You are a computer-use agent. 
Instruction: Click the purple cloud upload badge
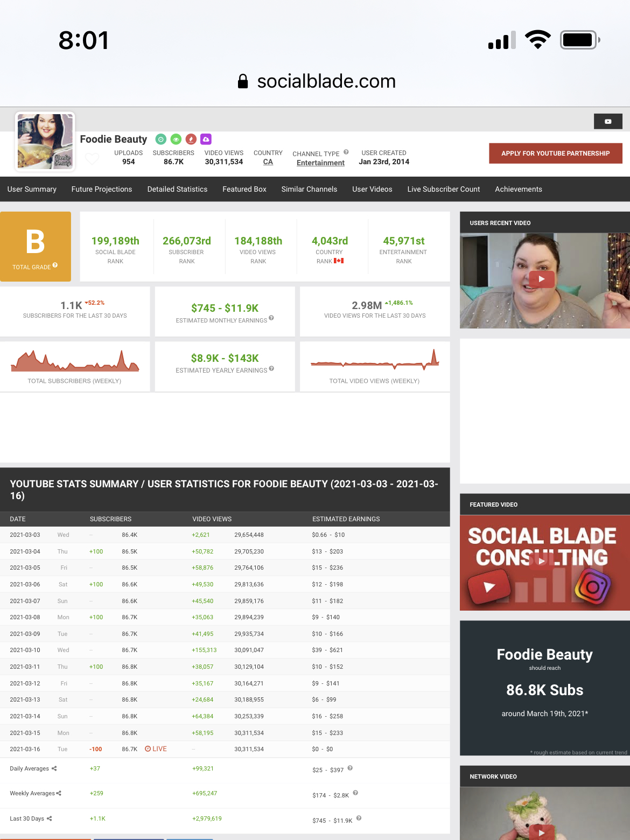coord(206,139)
